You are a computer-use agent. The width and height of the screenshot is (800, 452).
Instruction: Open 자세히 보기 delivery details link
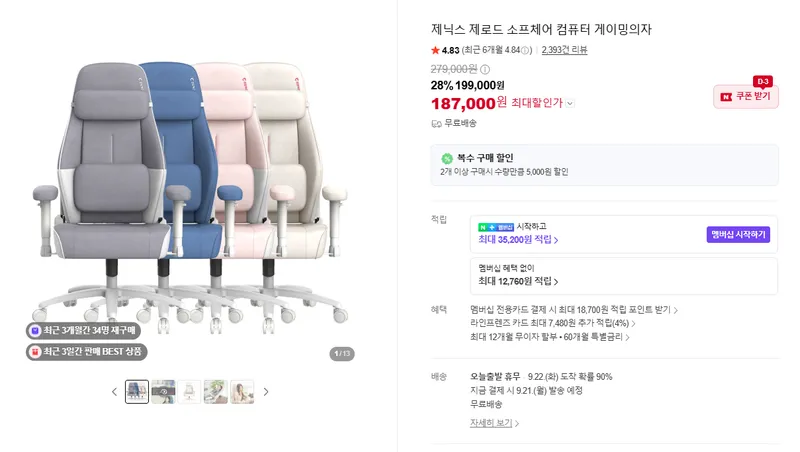coord(494,423)
